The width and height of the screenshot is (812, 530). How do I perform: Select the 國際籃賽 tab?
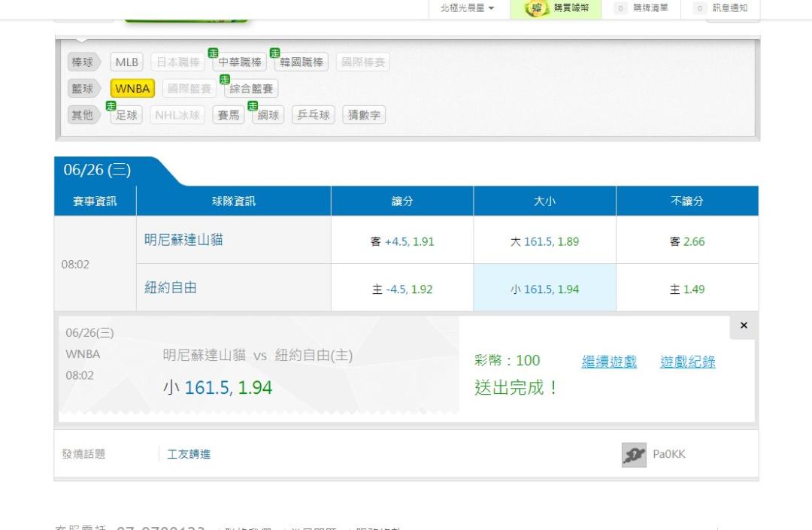[189, 89]
